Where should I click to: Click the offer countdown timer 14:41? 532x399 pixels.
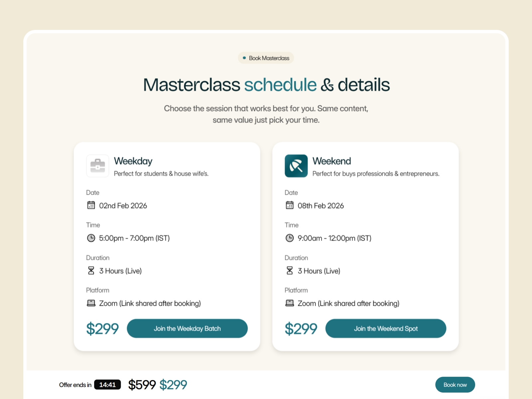pyautogui.click(x=107, y=385)
